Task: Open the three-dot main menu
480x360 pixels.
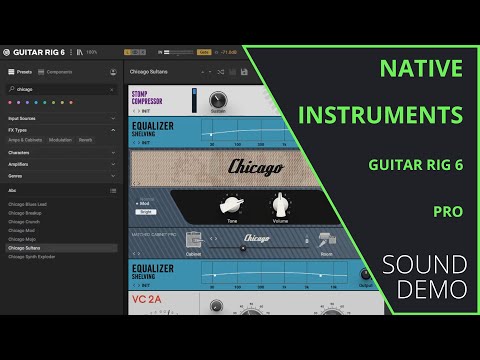Action: tap(71, 52)
